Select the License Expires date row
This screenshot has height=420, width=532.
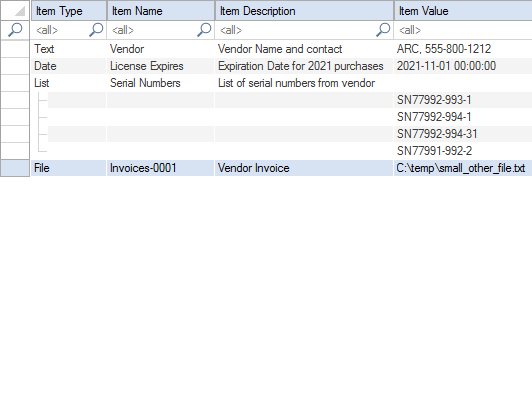click(x=282, y=66)
